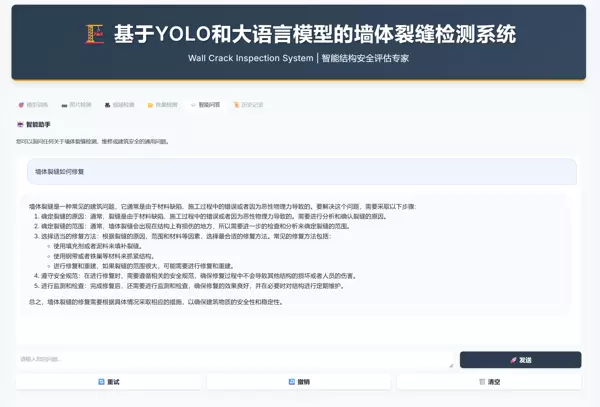Click the closing 总之 summary paragraph
Image resolution: width=600 pixels, height=407 pixels.
tap(200, 301)
